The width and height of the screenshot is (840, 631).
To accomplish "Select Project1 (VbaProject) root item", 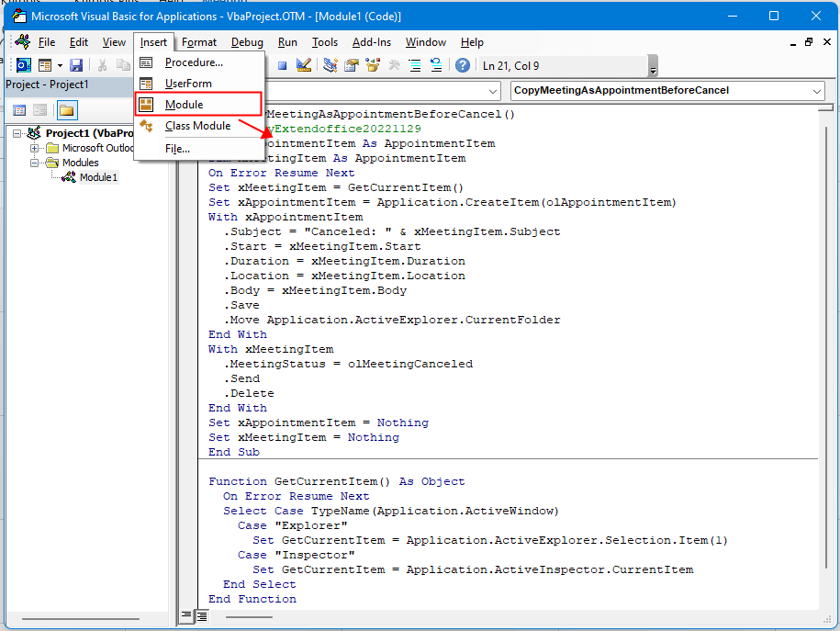I will [x=89, y=133].
